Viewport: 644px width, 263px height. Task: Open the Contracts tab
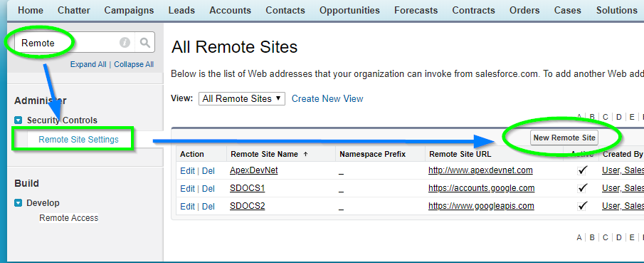[473, 10]
